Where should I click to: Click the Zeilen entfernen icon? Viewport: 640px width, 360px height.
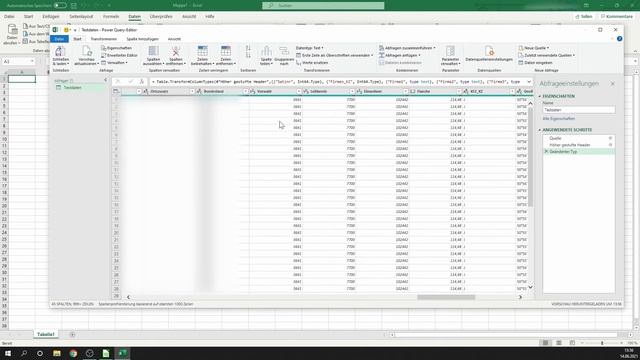coord(226,51)
